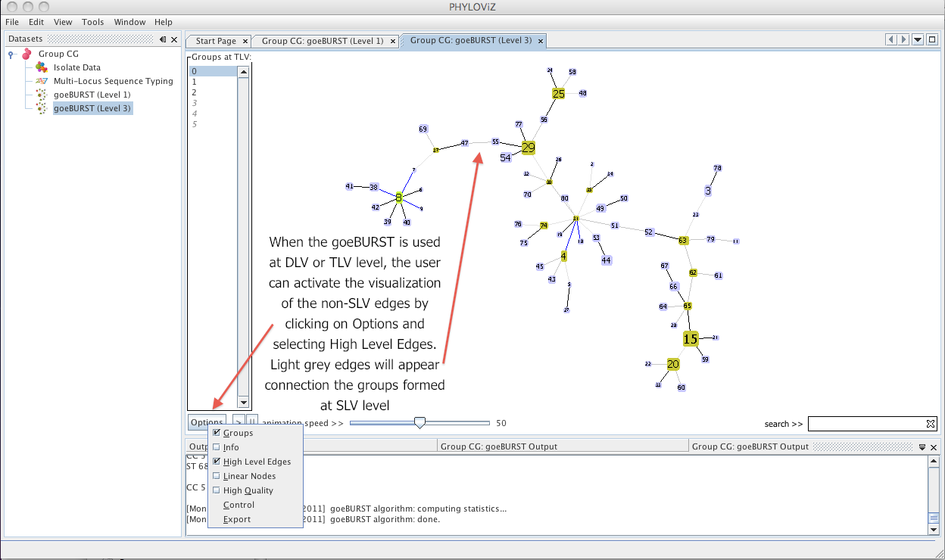
Task: Open the Edit menu
Action: coord(36,22)
